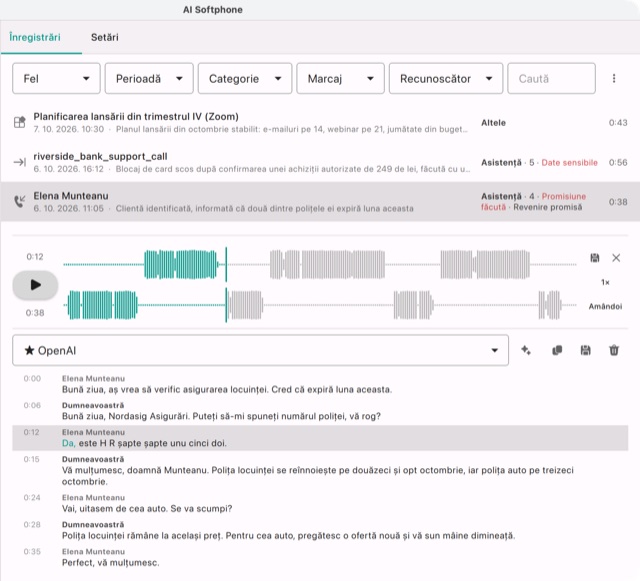Expand the Categorie filter dropdown

(x=245, y=78)
